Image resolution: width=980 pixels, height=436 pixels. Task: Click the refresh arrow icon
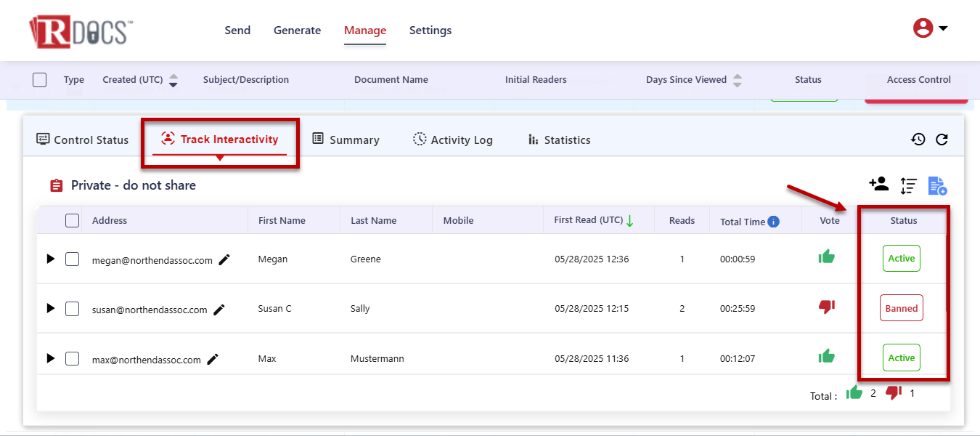[x=942, y=140]
